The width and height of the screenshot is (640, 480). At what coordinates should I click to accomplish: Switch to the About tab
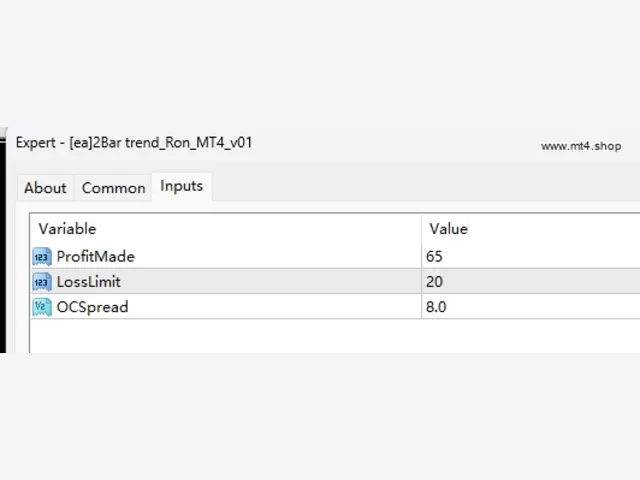(45, 188)
